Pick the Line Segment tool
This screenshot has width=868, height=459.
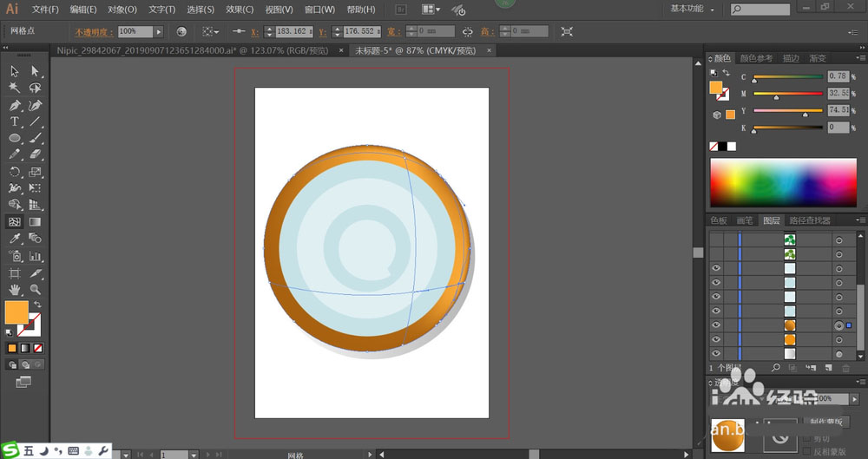[36, 121]
